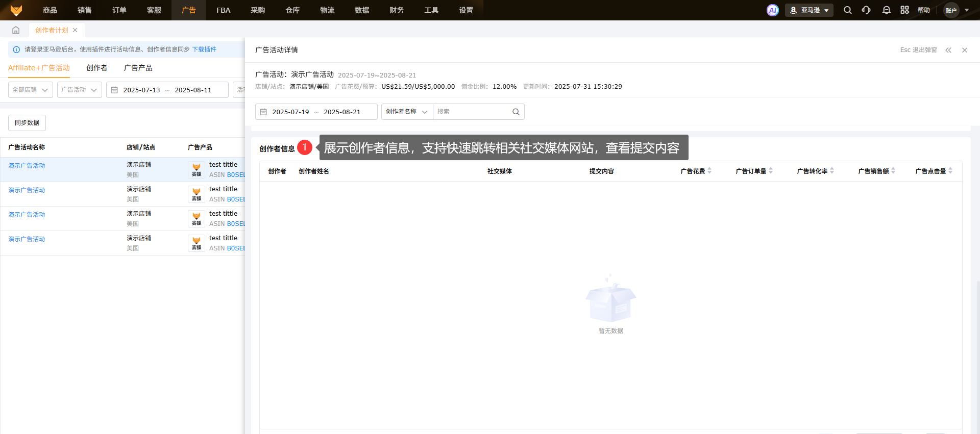This screenshot has width=980, height=434.
Task: Open the top bar search icon
Action: [848, 10]
